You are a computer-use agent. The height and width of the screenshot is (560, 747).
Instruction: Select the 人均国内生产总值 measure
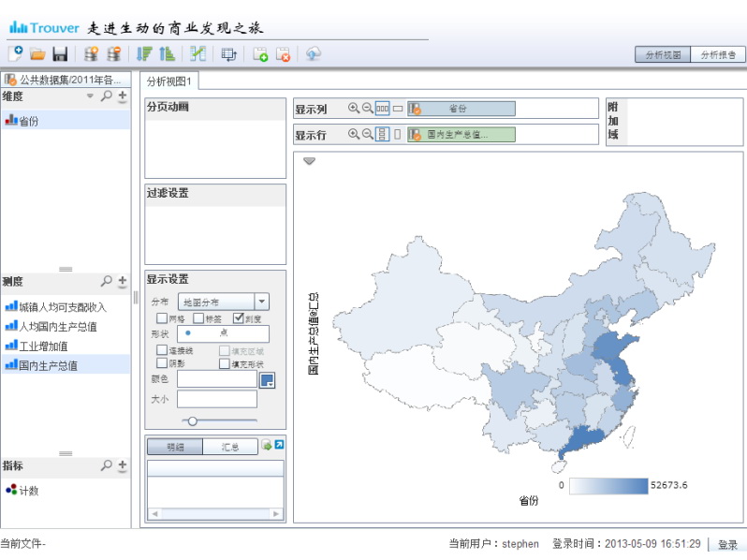pyautogui.click(x=66, y=327)
